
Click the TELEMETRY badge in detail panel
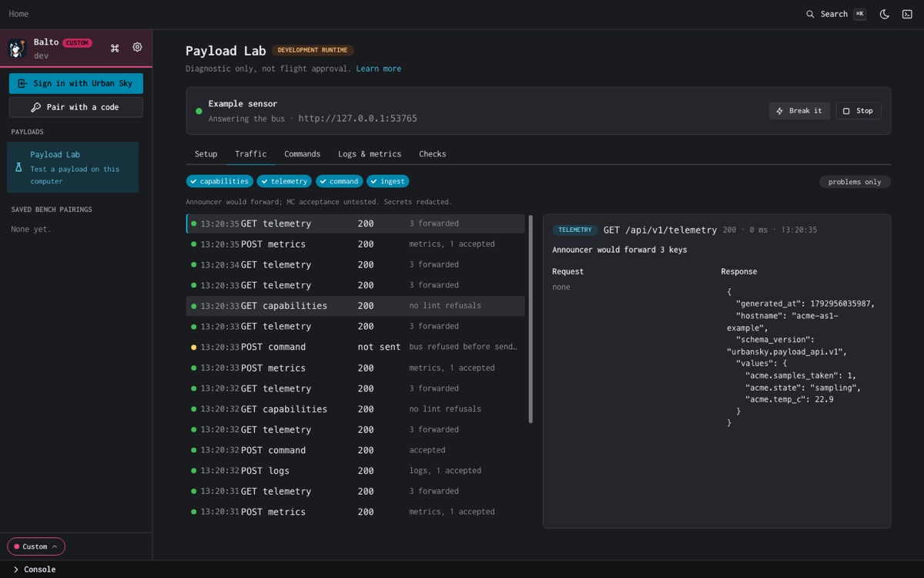575,230
